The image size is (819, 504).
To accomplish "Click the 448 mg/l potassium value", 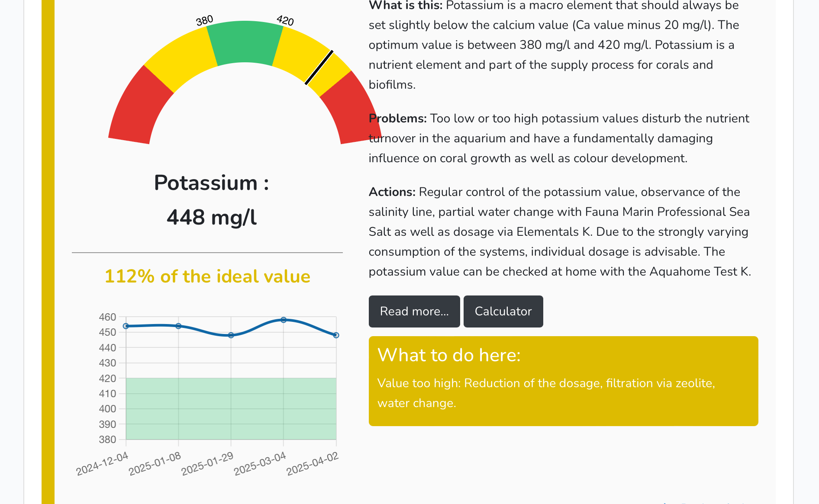I will point(211,217).
